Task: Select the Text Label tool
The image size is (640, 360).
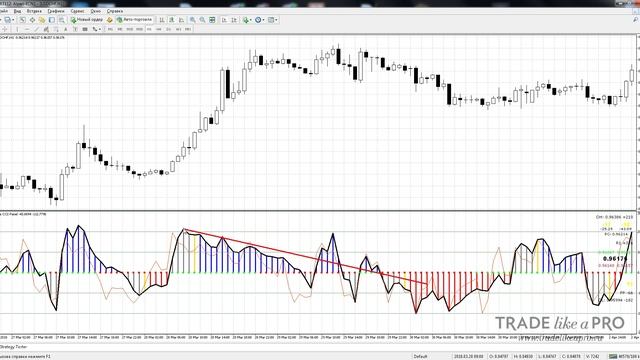Action: (75, 29)
